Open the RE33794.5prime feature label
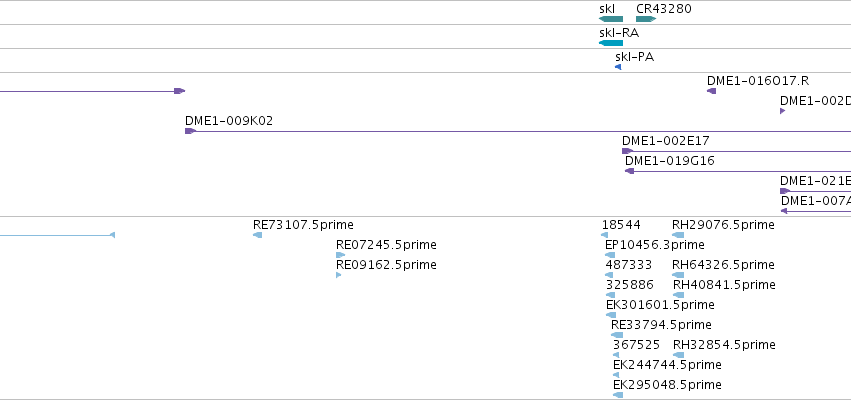 pyautogui.click(x=661, y=325)
